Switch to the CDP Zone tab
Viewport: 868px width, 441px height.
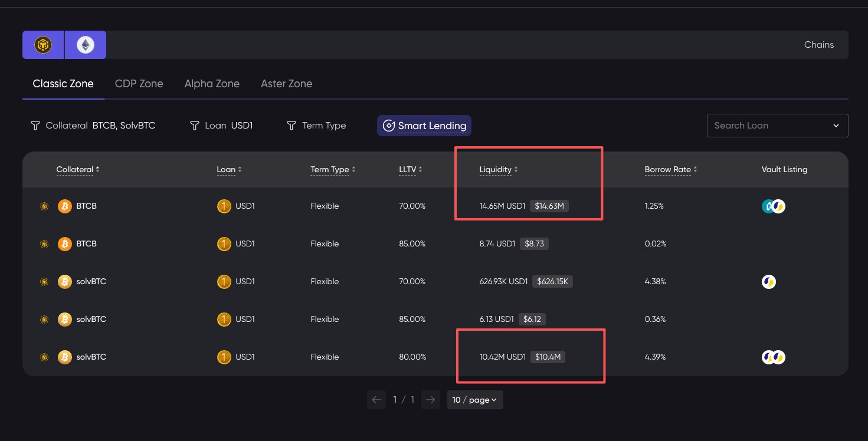(x=139, y=84)
